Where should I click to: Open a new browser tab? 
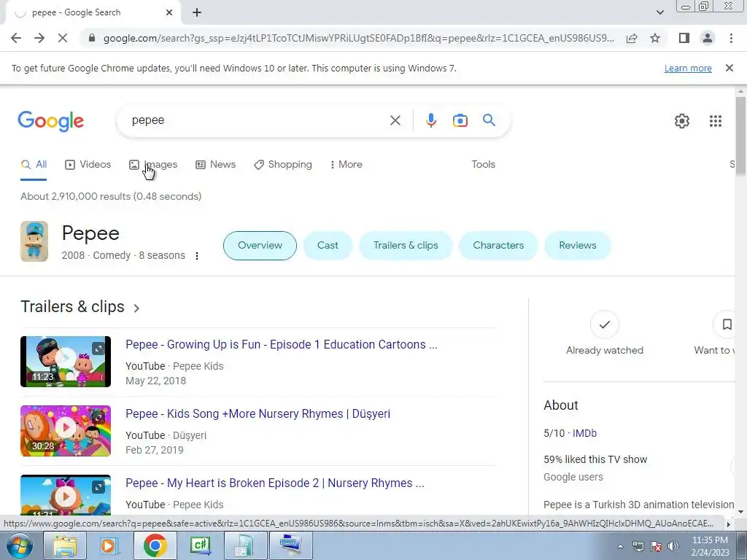[x=197, y=13]
